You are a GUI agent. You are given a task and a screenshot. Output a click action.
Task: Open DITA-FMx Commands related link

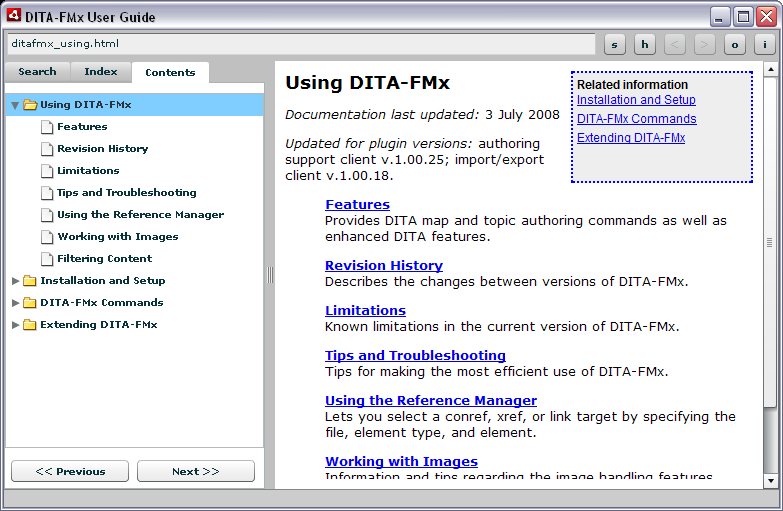pos(637,119)
